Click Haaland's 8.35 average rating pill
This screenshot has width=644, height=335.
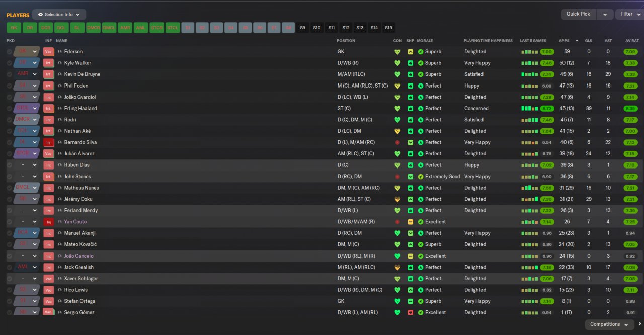pos(630,109)
